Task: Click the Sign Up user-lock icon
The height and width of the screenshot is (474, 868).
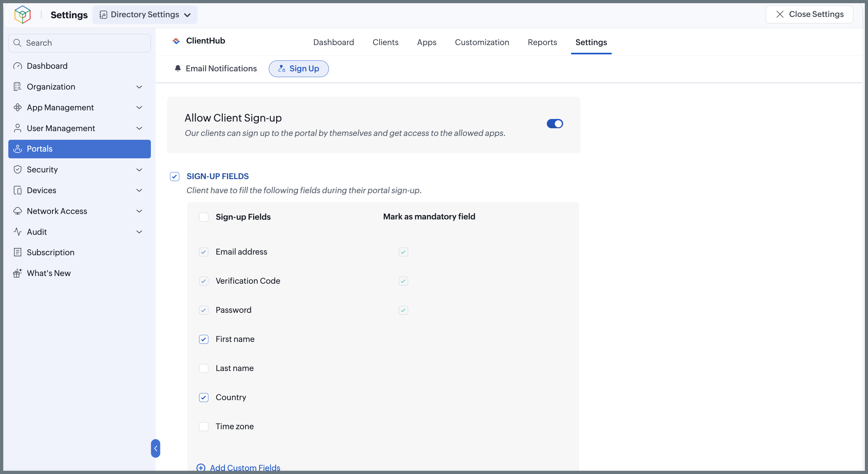Action: pyautogui.click(x=282, y=68)
